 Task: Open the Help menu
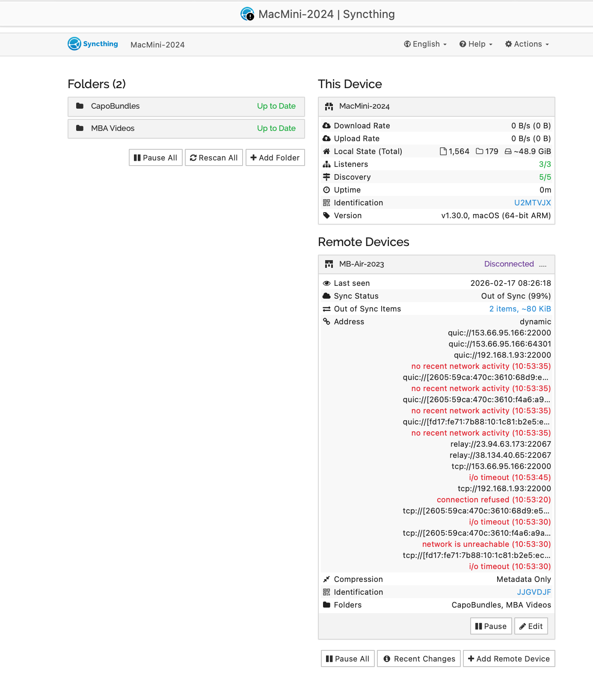coord(476,44)
